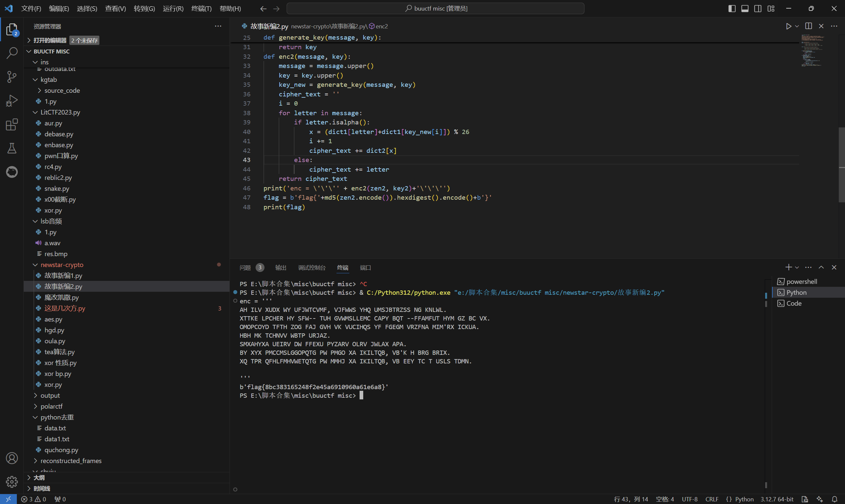Open remote window indicator in status bar

pos(8,499)
